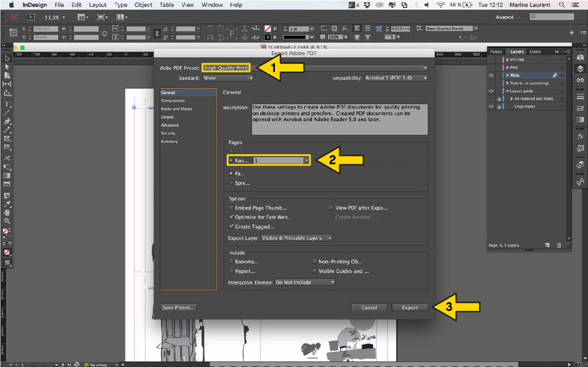
Task: Select the Scissors tool
Action: click(x=7, y=158)
